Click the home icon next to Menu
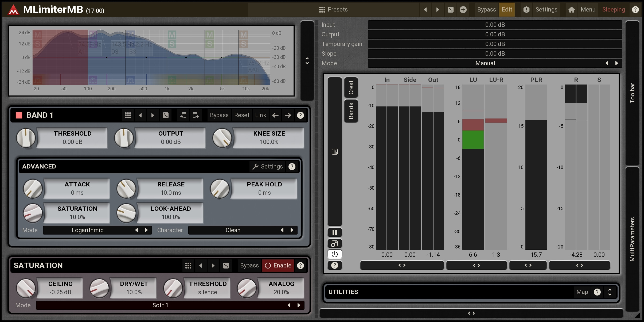This screenshot has width=644, height=322. point(571,10)
